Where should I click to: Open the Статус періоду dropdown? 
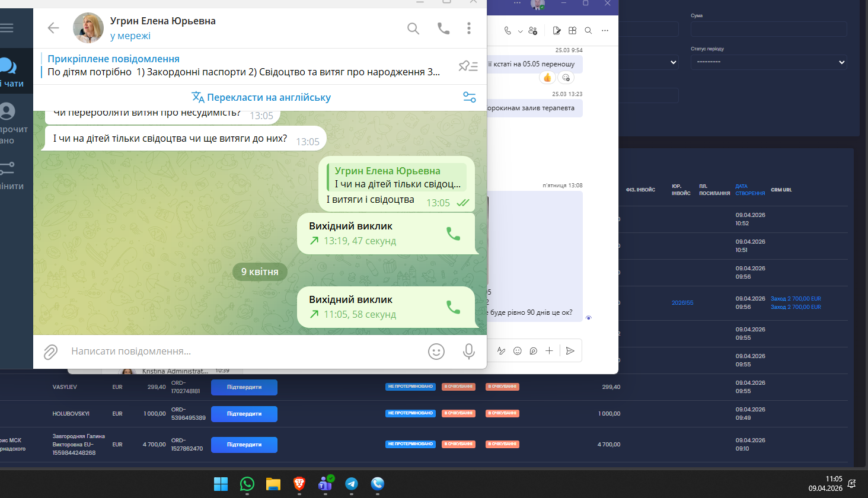(769, 62)
